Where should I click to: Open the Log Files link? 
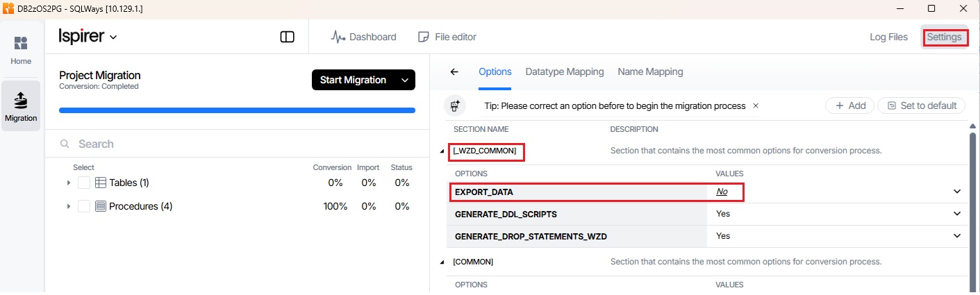click(888, 37)
